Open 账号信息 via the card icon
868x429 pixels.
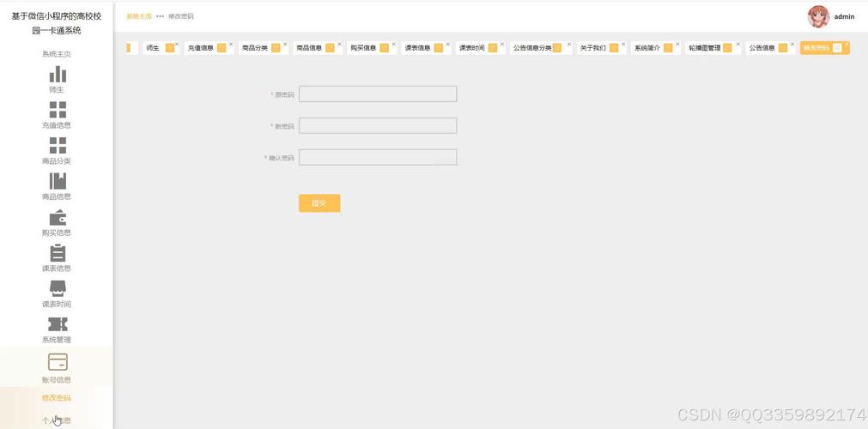(58, 362)
